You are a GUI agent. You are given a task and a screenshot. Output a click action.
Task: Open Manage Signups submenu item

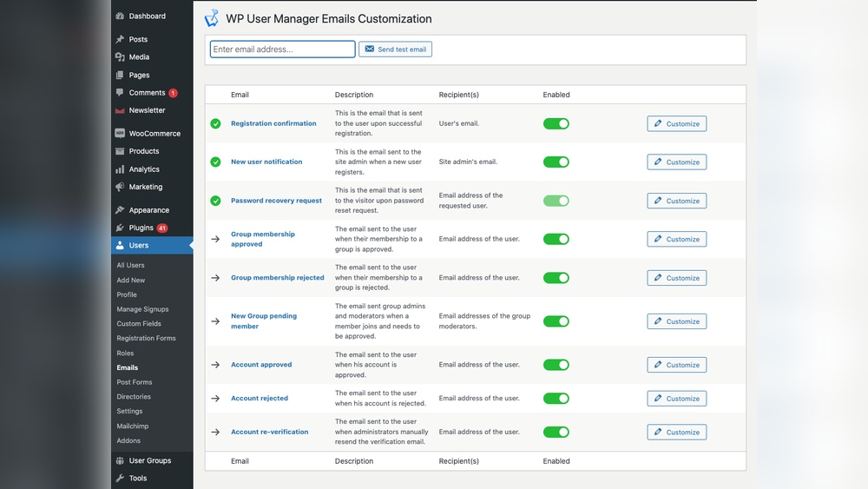(142, 309)
